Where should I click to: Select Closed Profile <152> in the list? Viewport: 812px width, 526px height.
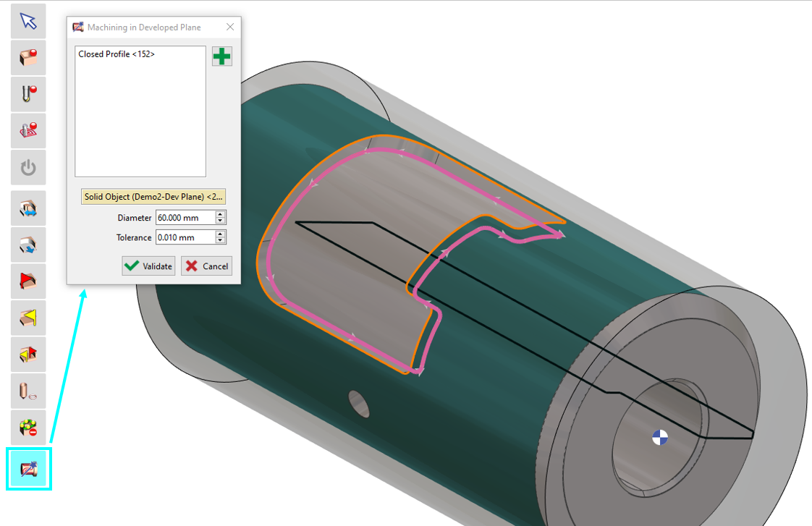117,54
